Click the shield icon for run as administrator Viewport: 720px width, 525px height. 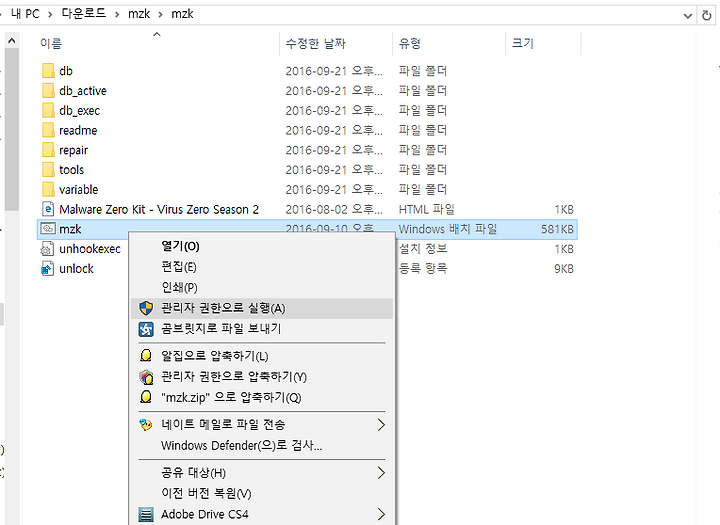[146, 308]
